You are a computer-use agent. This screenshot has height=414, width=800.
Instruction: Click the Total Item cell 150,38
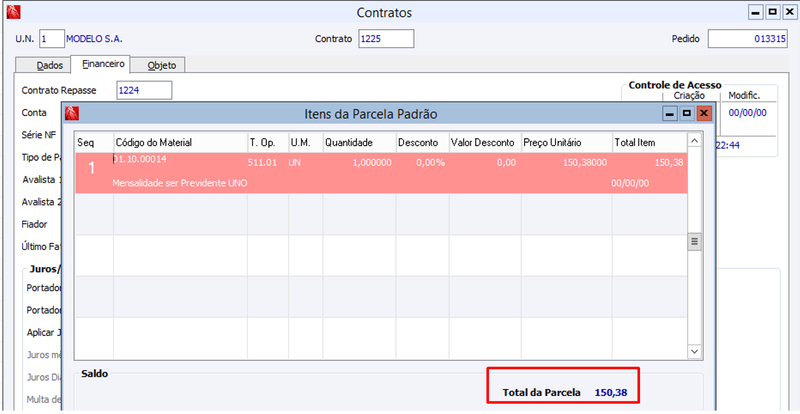click(x=669, y=163)
